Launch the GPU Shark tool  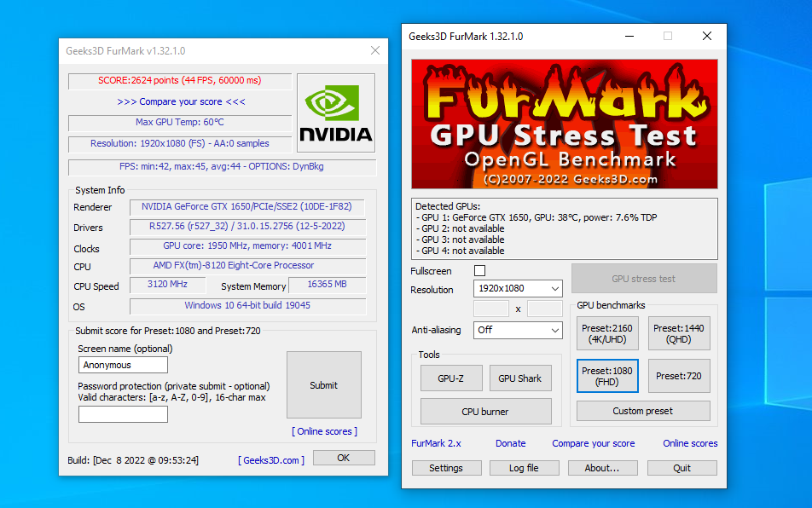point(520,378)
